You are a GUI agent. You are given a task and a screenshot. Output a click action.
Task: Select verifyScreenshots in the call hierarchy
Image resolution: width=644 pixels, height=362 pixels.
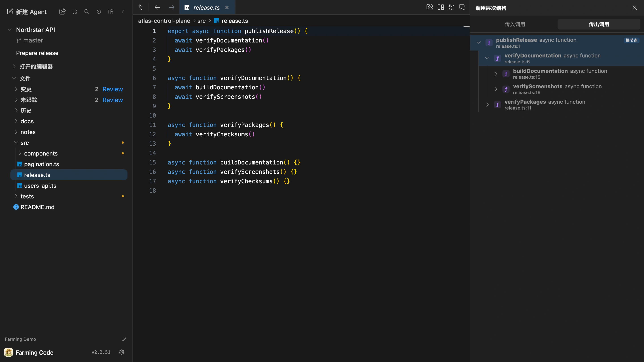tap(565, 89)
